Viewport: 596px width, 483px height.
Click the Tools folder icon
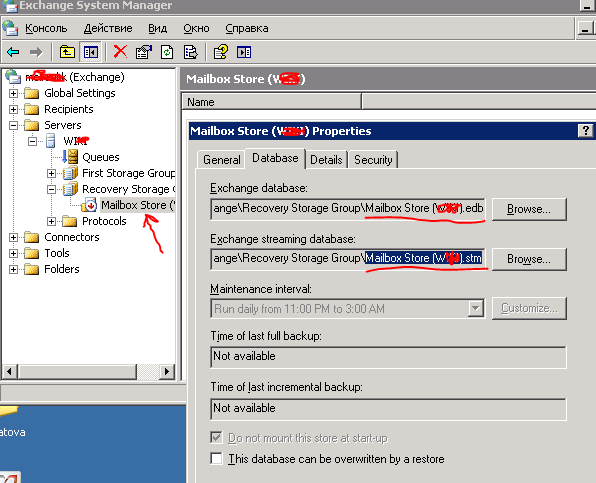32,253
